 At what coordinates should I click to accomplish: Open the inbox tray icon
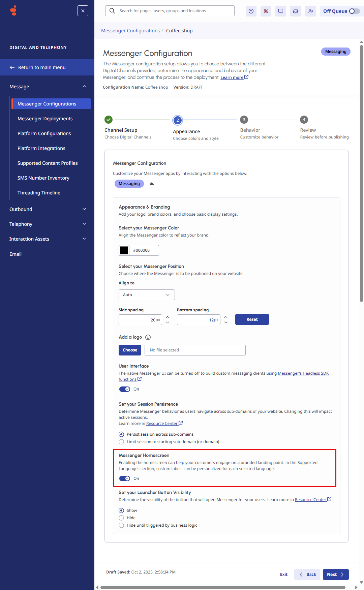[296, 11]
